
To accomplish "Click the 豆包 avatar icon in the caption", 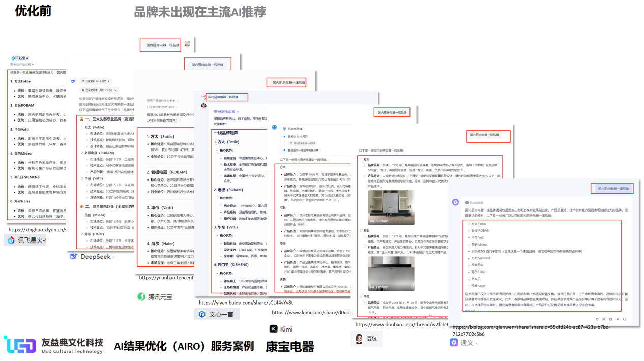I will pos(359,338).
